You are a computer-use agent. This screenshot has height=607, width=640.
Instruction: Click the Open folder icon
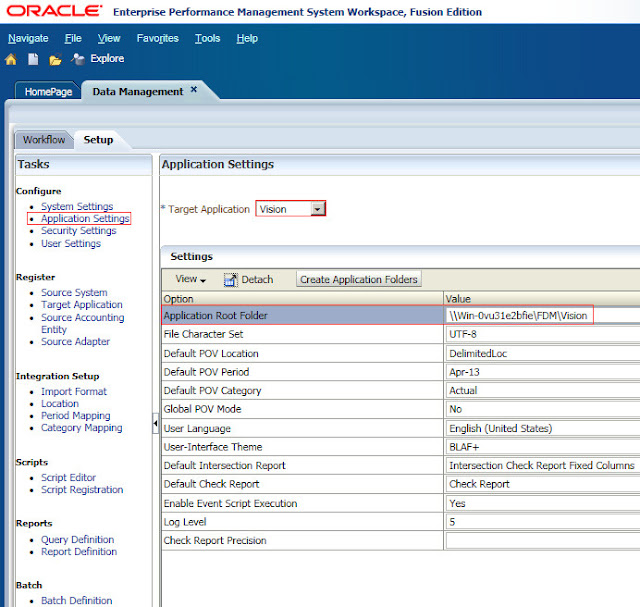tap(55, 60)
